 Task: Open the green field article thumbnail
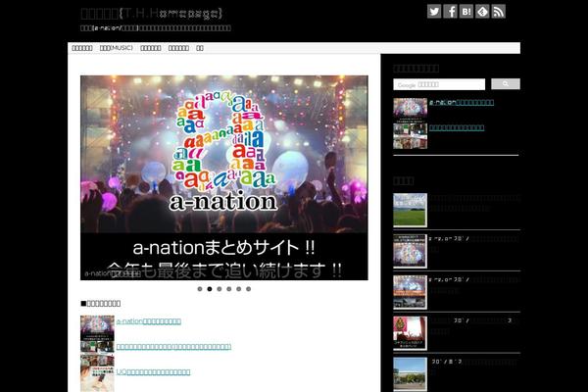pos(411,210)
